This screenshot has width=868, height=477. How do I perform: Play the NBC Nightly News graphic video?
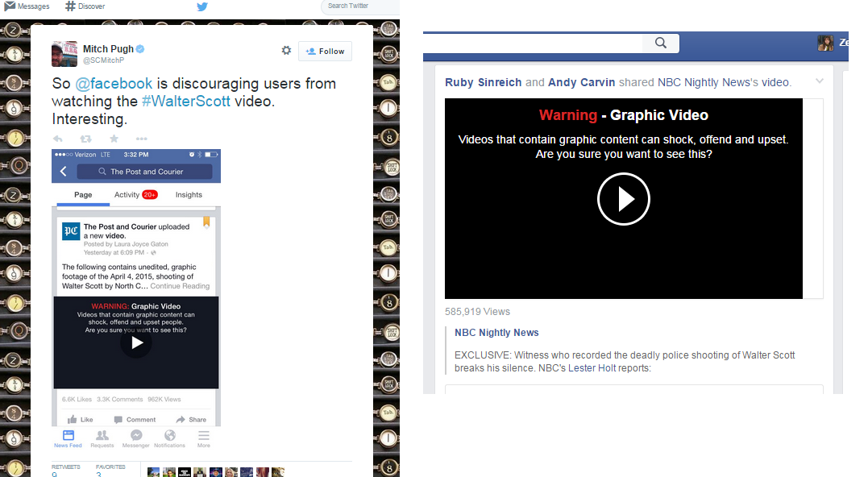tap(623, 199)
